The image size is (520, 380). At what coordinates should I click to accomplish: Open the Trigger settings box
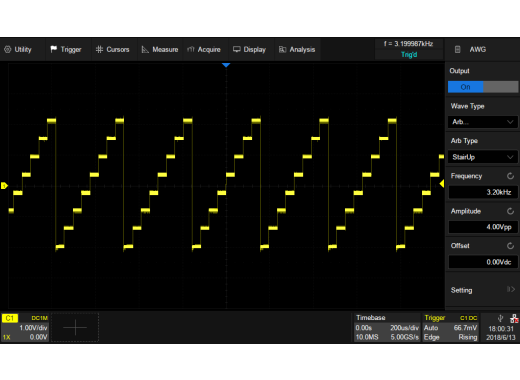[x=450, y=327]
